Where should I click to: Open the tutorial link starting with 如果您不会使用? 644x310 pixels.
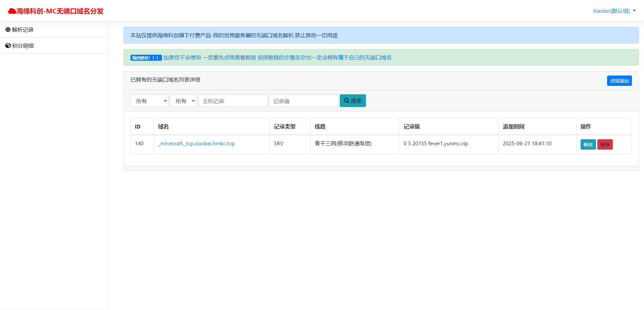tap(277, 58)
